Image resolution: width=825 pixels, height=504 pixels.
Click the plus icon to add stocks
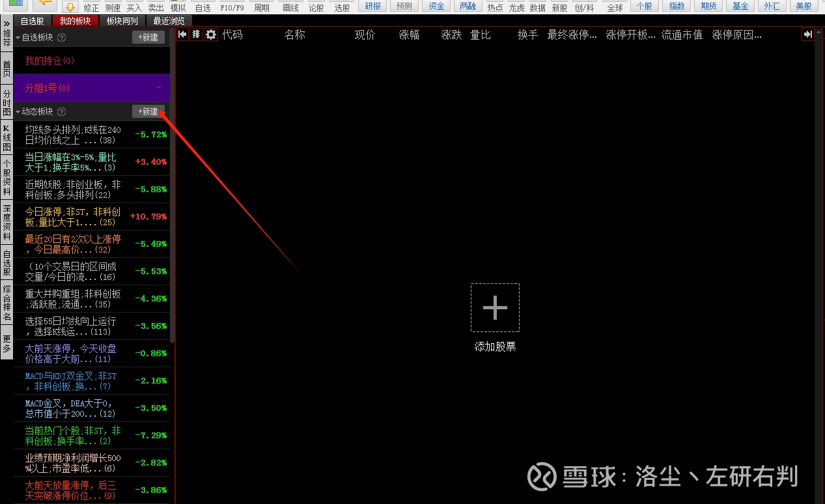pyautogui.click(x=495, y=307)
